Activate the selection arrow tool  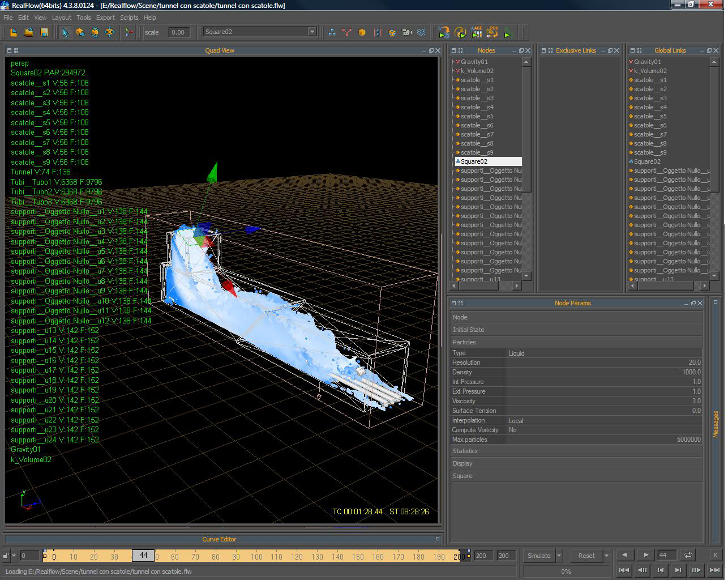[65, 32]
